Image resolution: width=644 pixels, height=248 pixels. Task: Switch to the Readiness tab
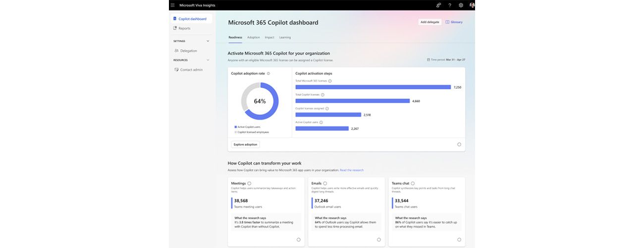(235, 37)
